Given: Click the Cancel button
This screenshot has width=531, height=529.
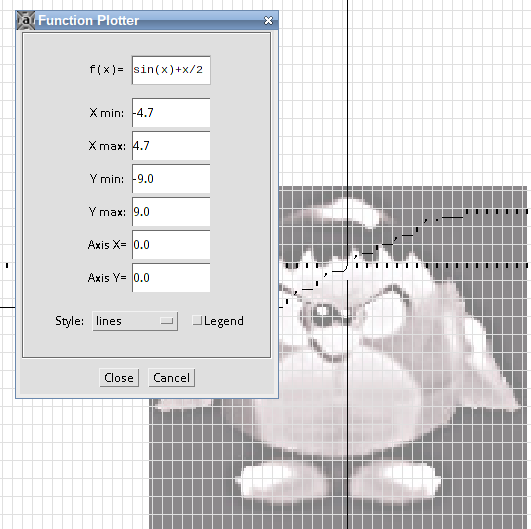Looking at the screenshot, I should (171, 378).
